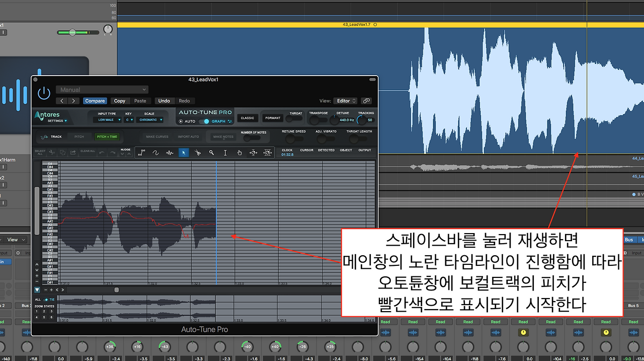This screenshot has height=361, width=644.
Task: Select the Curve drawing tool
Action: click(x=155, y=153)
